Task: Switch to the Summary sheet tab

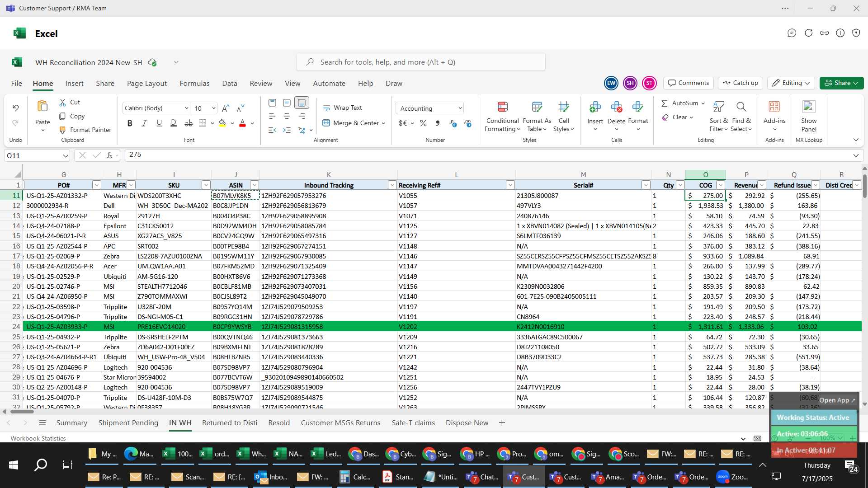Action: pos(71,423)
